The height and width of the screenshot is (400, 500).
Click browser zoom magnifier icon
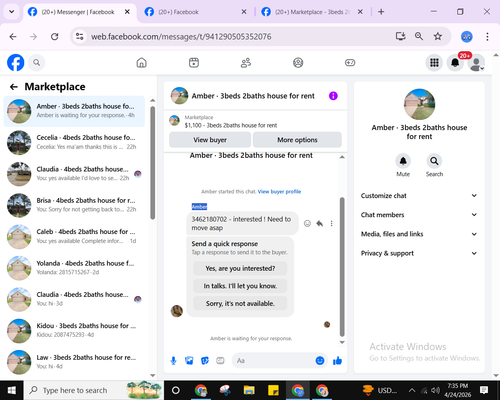click(419, 36)
